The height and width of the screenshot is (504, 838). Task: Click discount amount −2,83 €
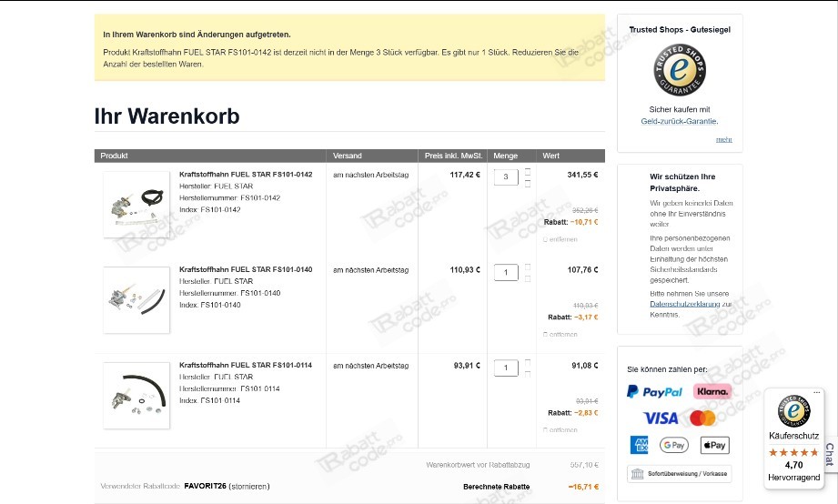[586, 413]
